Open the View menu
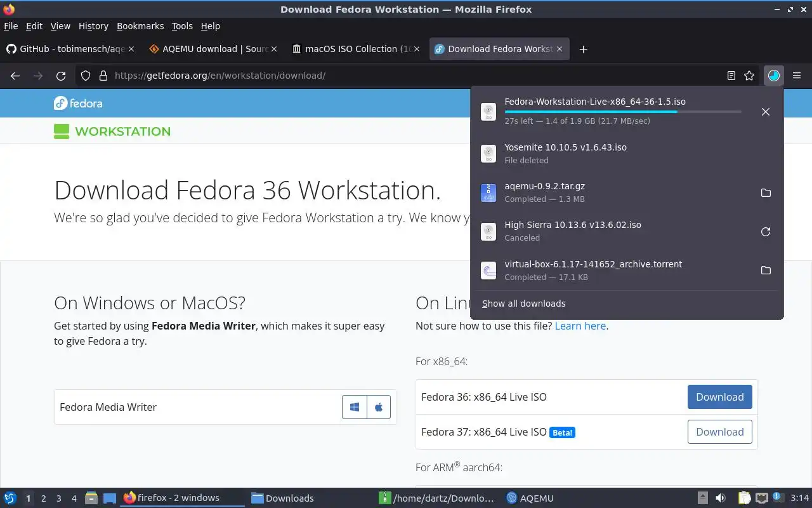Screen dimensions: 812x508 pos(60,26)
